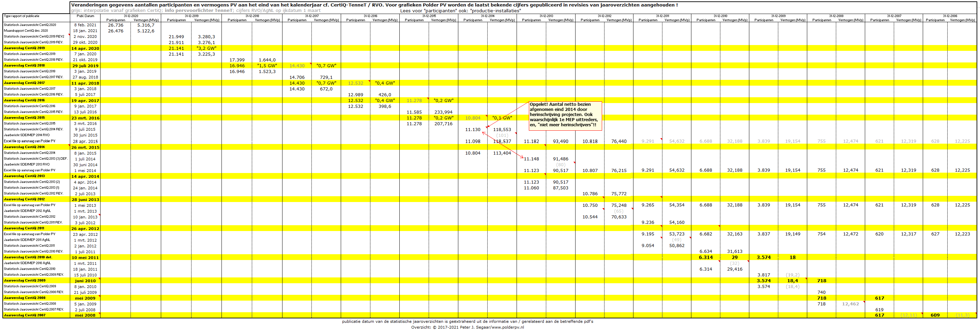The image size is (980, 331).
Task: Select the value 11.098
Action: [x=473, y=141]
